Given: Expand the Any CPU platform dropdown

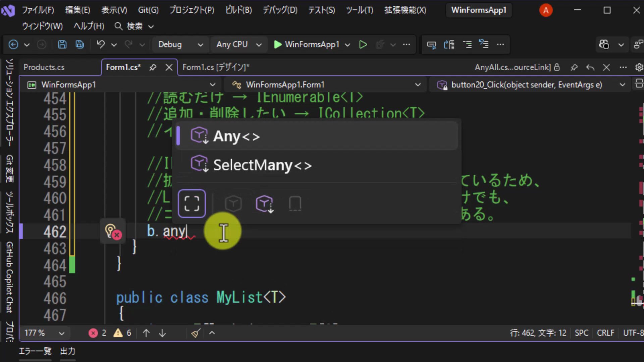Looking at the screenshot, I should [x=238, y=44].
